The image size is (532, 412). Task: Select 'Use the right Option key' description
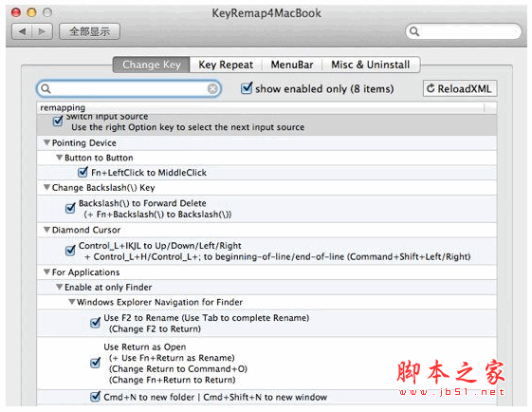(188, 127)
